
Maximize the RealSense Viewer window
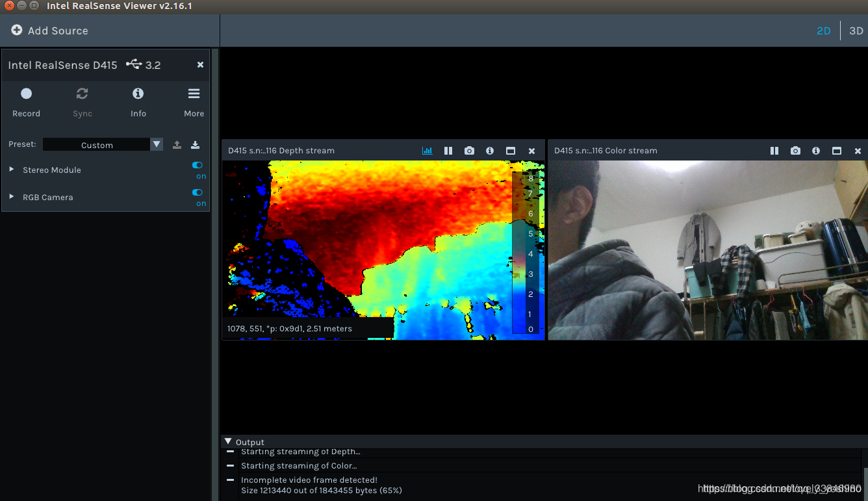34,6
